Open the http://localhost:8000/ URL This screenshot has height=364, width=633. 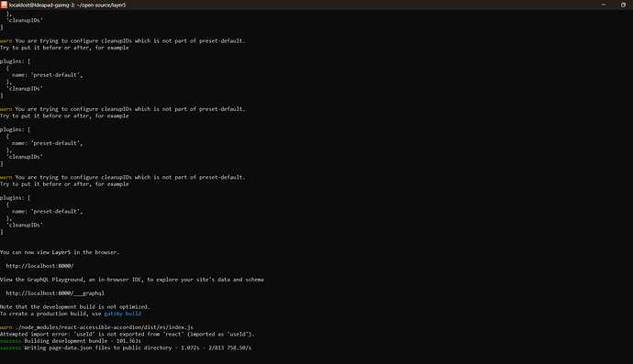click(x=39, y=266)
